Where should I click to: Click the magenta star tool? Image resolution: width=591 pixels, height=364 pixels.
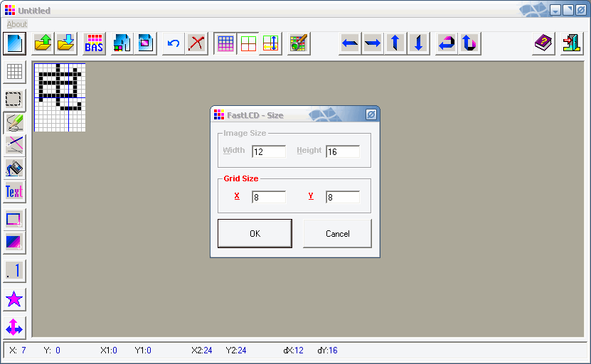14,299
